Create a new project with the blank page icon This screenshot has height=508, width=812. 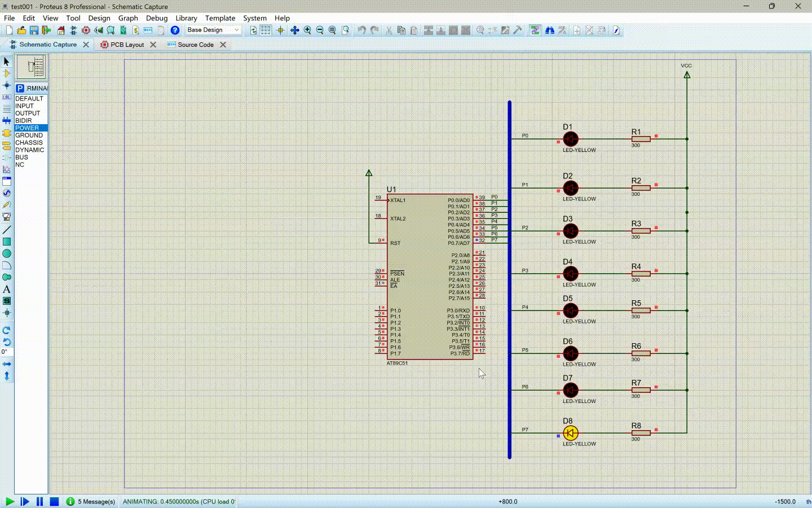pos(8,30)
